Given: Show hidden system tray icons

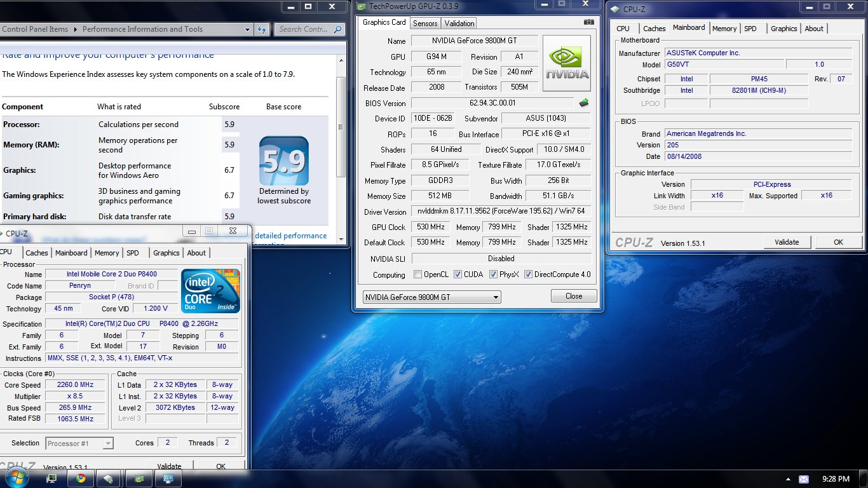Looking at the screenshot, I should click(789, 479).
